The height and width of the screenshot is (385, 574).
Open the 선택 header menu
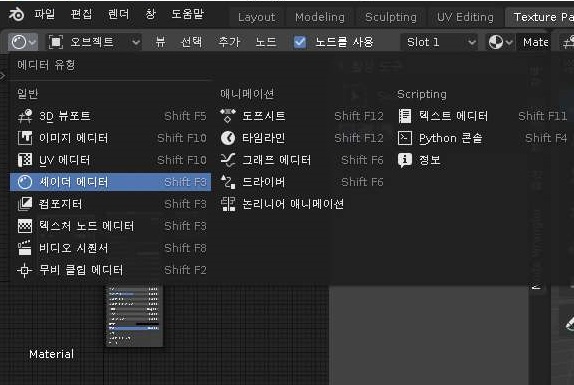191,42
